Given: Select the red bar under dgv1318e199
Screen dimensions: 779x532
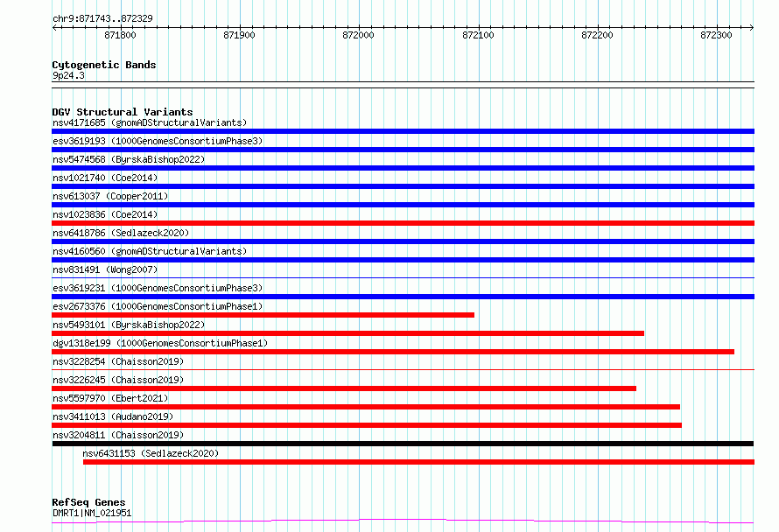Looking at the screenshot, I should (x=393, y=352).
